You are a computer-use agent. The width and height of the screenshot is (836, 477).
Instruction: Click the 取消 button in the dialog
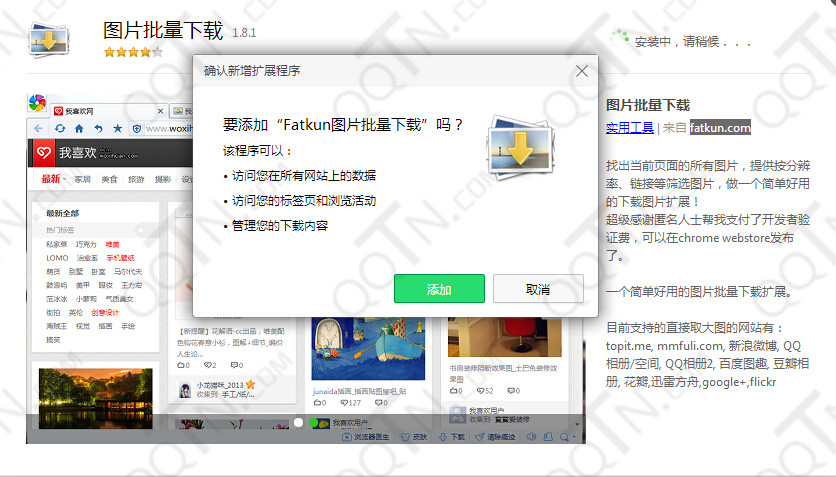(x=538, y=289)
